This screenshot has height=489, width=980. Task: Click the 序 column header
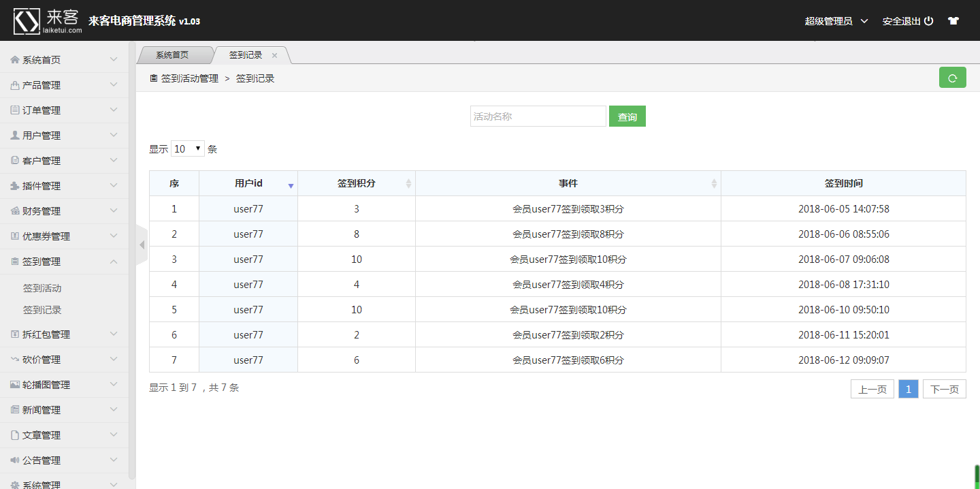tap(174, 183)
